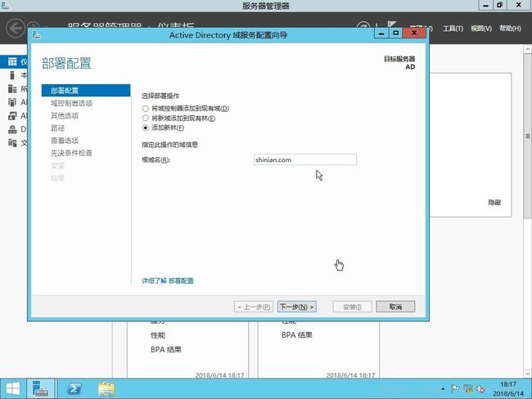Click the root domain name field shinian.com
The image size is (532, 399).
(x=305, y=159)
